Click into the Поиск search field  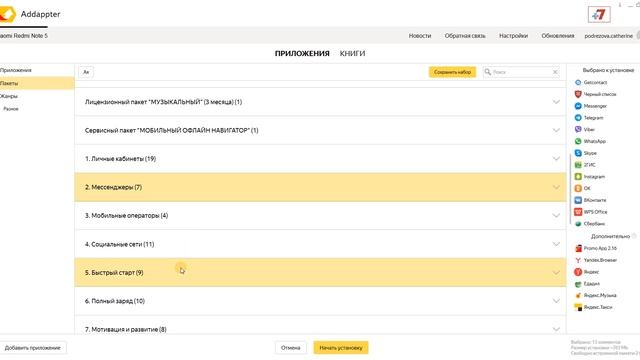[x=521, y=72]
